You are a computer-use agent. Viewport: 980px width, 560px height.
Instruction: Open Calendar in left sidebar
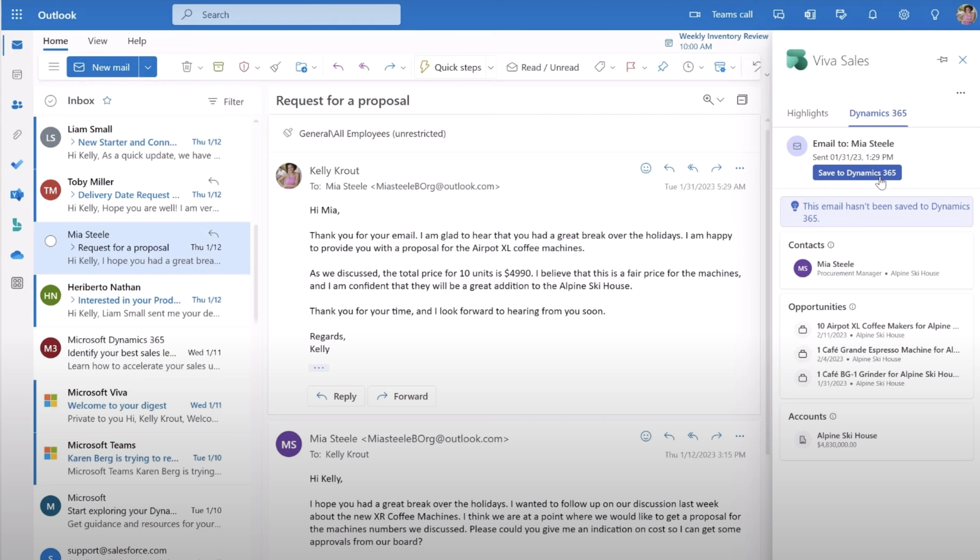17,75
